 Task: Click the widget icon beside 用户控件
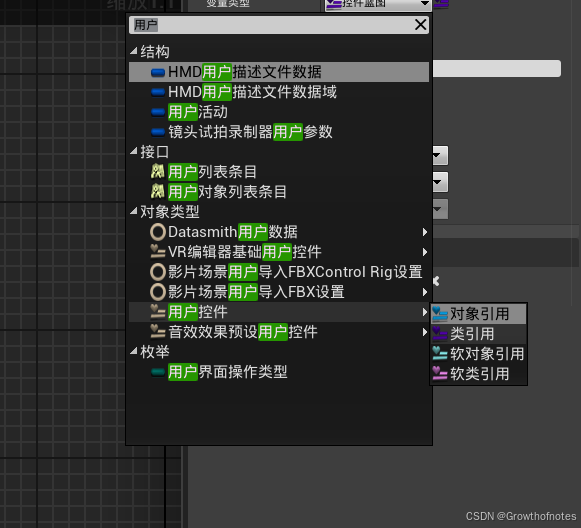[x=158, y=312]
